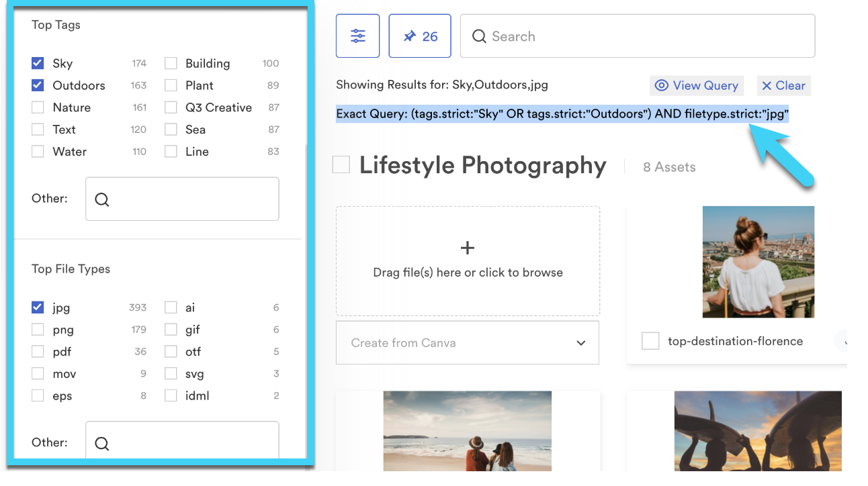Click the eye icon on View Query

point(662,85)
